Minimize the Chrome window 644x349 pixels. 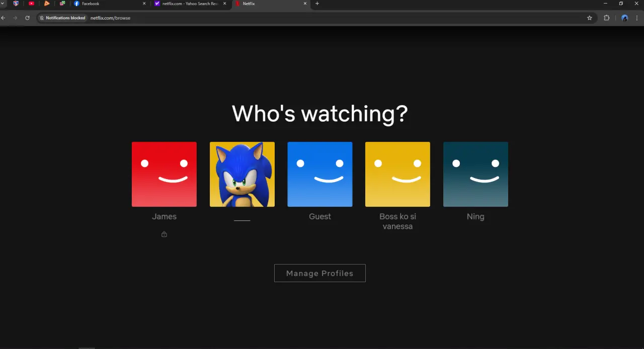click(605, 4)
